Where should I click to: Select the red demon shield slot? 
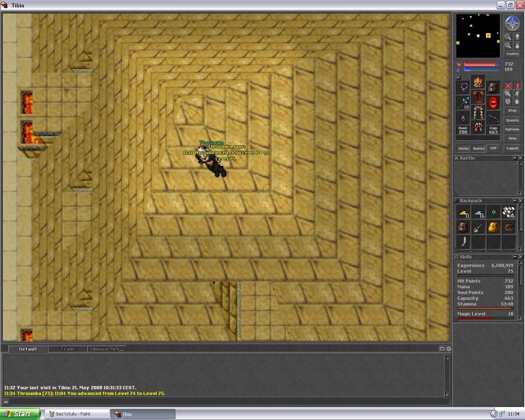tap(493, 103)
